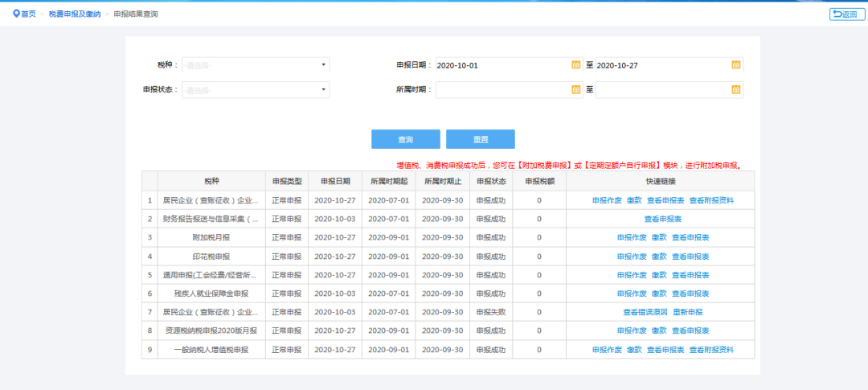Click 缴款 in the 一般纳税人增值税申报 row

tap(634, 350)
